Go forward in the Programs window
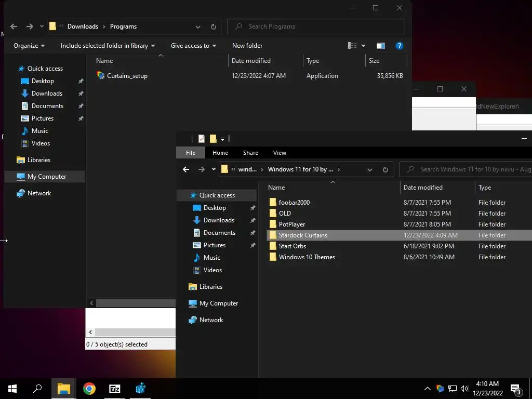 [x=30, y=26]
